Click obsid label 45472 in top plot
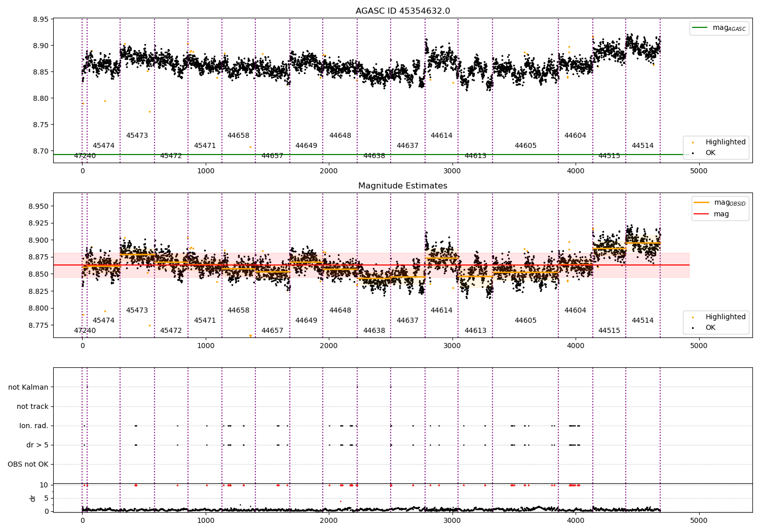Screen dimensions: 760x532 (x=171, y=156)
